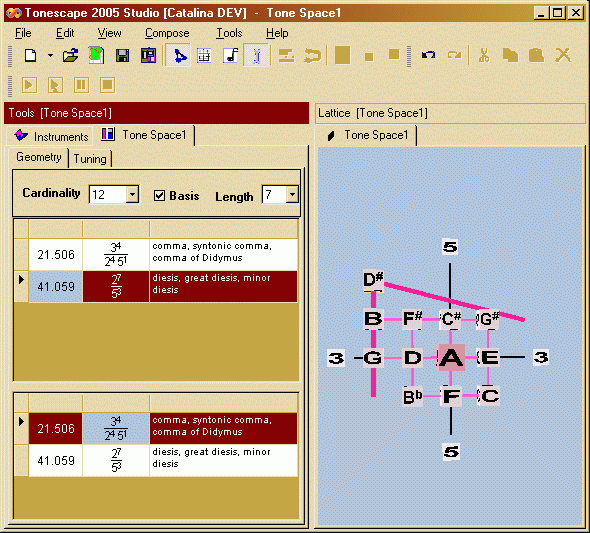This screenshot has width=590, height=533.
Task: Select upper table row 21.506 cell
Action: 56,255
